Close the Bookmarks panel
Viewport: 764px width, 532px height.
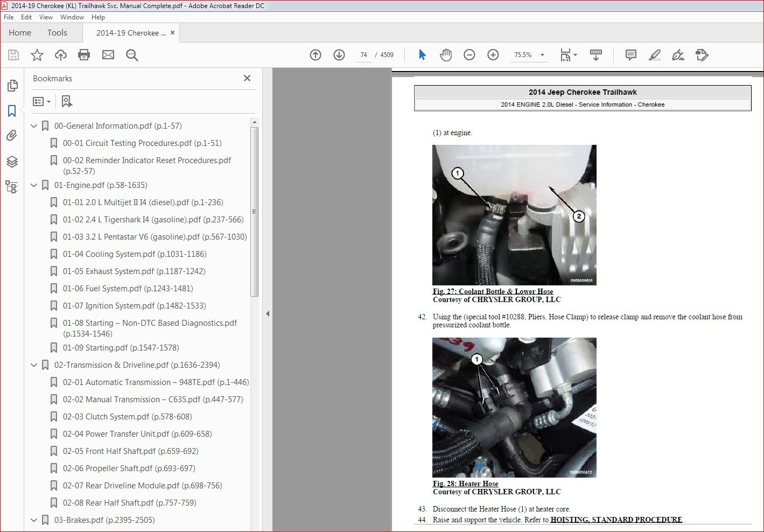pos(247,78)
